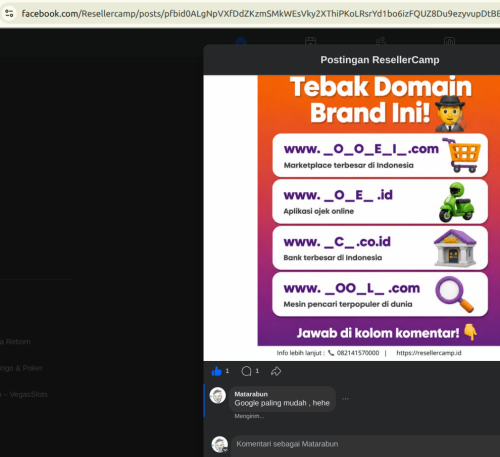The width and height of the screenshot is (500, 457).
Task: Open the three-dot menu beside Matarabun's comment
Action: click(345, 399)
